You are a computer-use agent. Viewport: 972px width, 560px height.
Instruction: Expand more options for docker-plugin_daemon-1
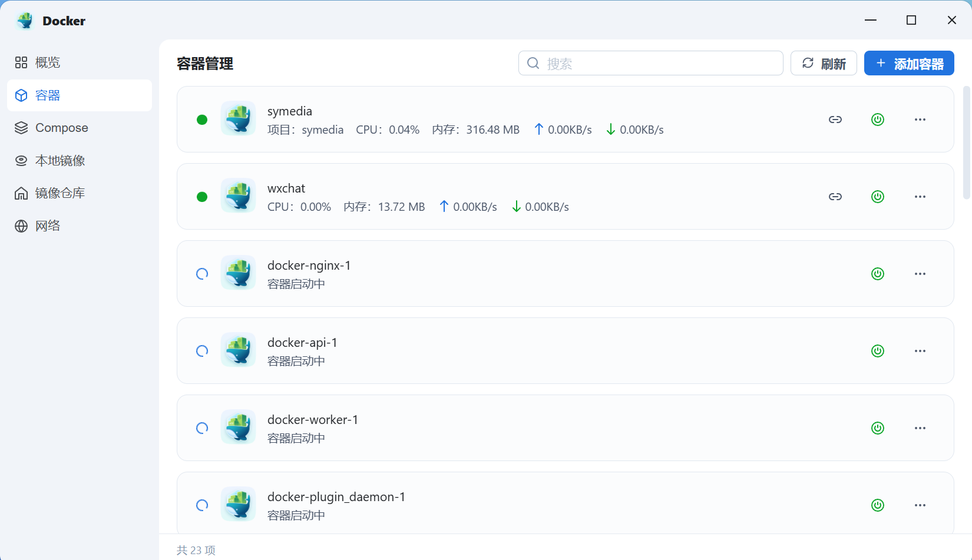[x=920, y=505]
